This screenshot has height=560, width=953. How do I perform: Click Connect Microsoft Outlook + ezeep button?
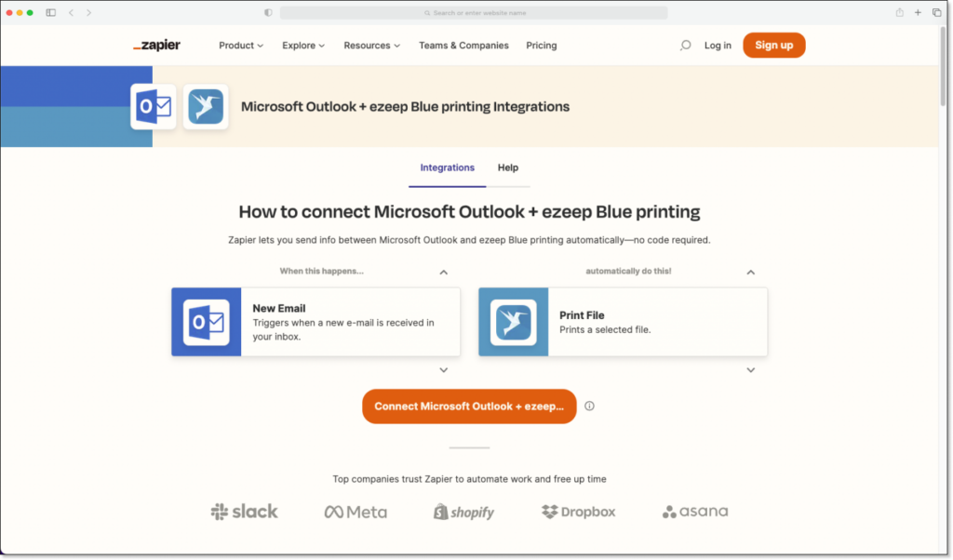[469, 407]
